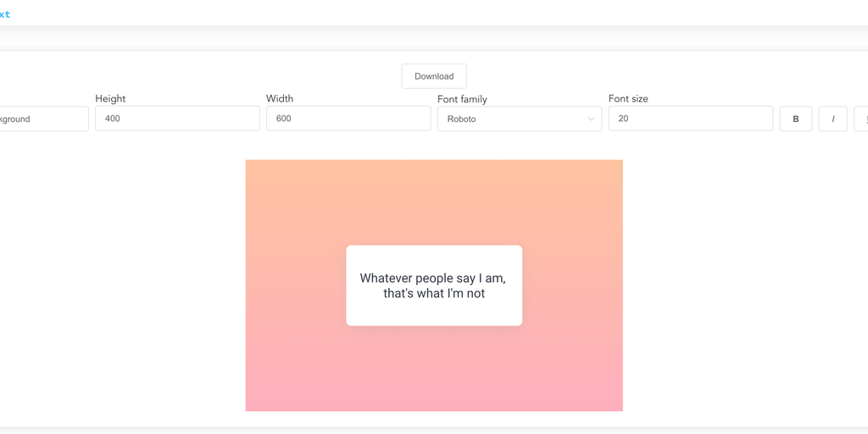Focus the Width input showing 600
The height and width of the screenshot is (434, 868).
[x=348, y=119]
